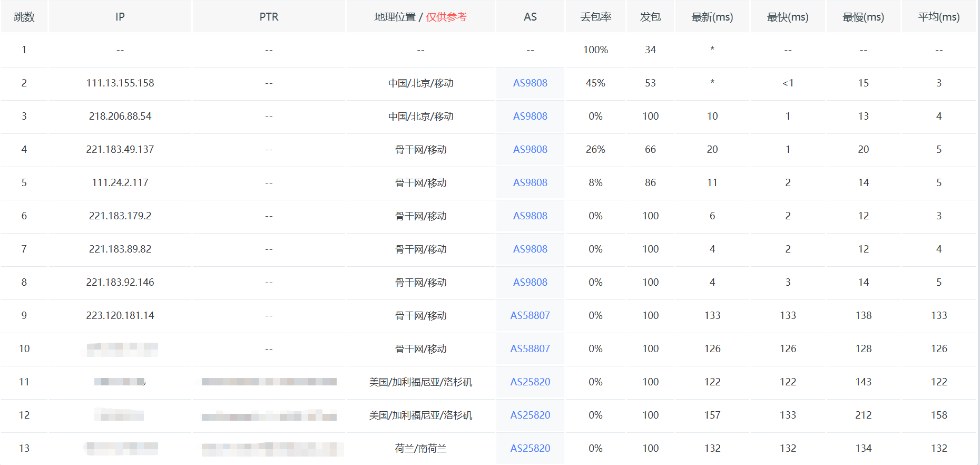Click the 最快(ms) column header
Viewport: 980px width, 465px height.
(788, 17)
